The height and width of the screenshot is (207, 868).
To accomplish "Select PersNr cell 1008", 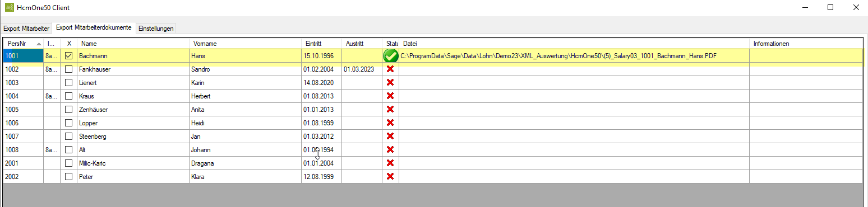I will pyautogui.click(x=24, y=150).
